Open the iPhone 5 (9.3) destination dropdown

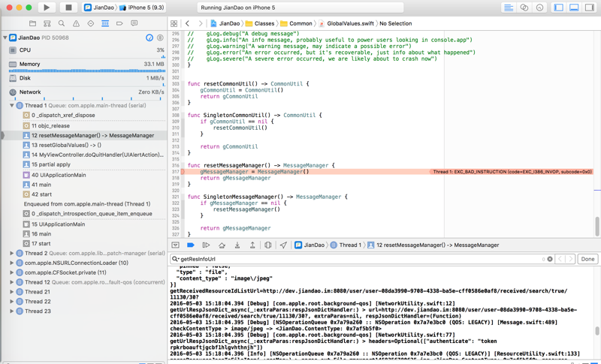[x=147, y=8]
